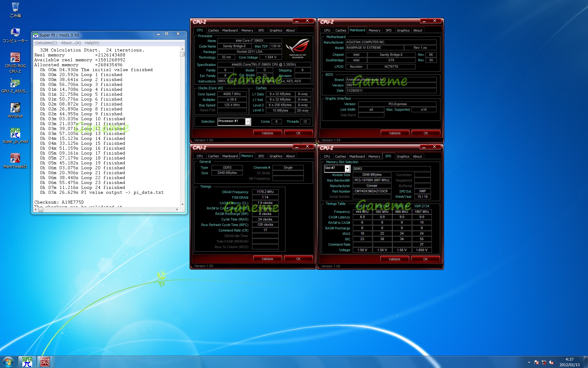588x368 pixels.
Task: Click the processor name Intel Core i7 3960X
Action: pos(250,40)
